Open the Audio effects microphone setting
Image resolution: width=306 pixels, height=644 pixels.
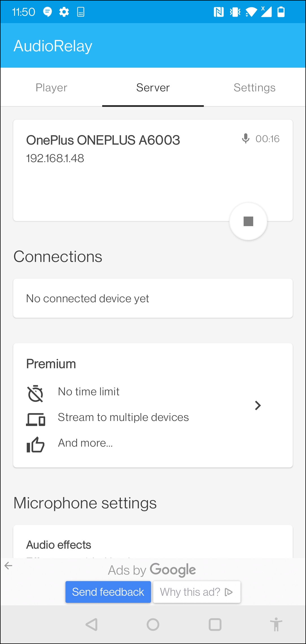tap(59, 545)
